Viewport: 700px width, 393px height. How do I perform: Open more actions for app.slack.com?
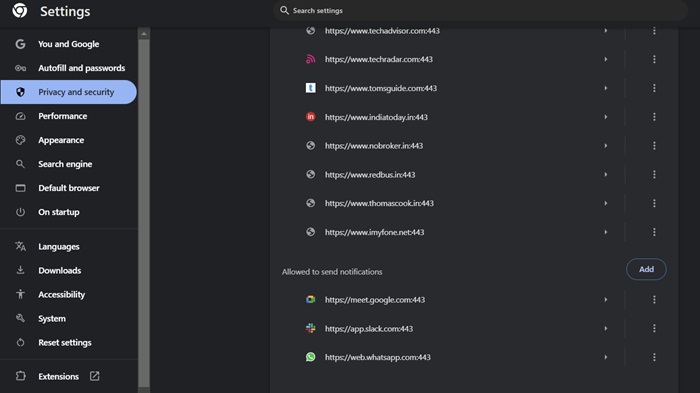click(x=654, y=328)
